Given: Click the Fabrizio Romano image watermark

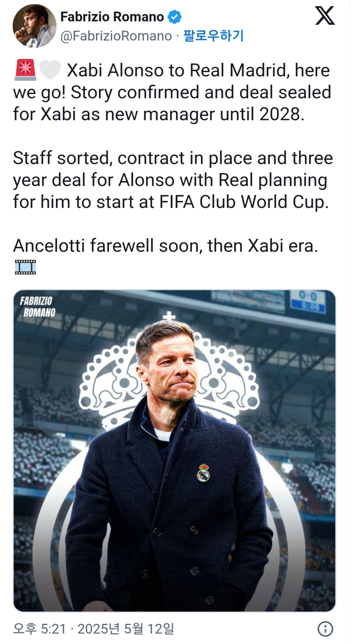Looking at the screenshot, I should (x=38, y=306).
